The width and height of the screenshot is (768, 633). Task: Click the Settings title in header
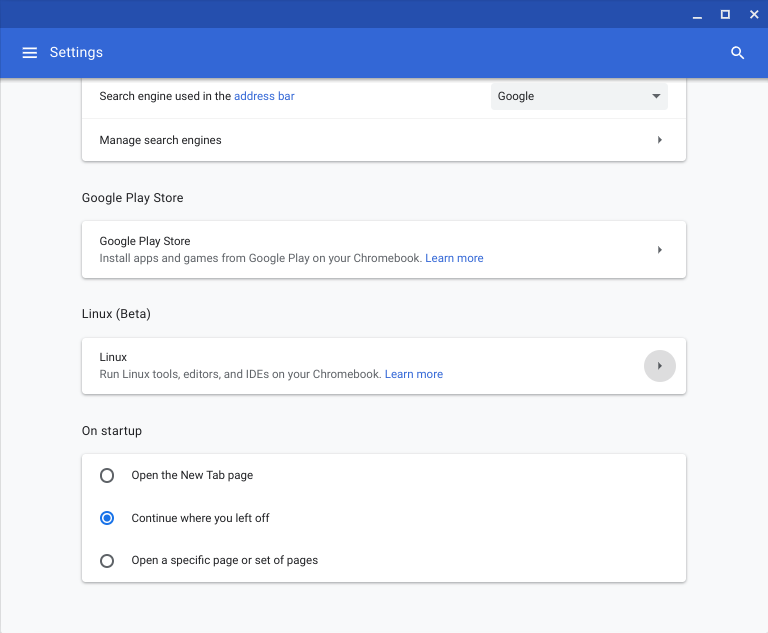coord(76,52)
